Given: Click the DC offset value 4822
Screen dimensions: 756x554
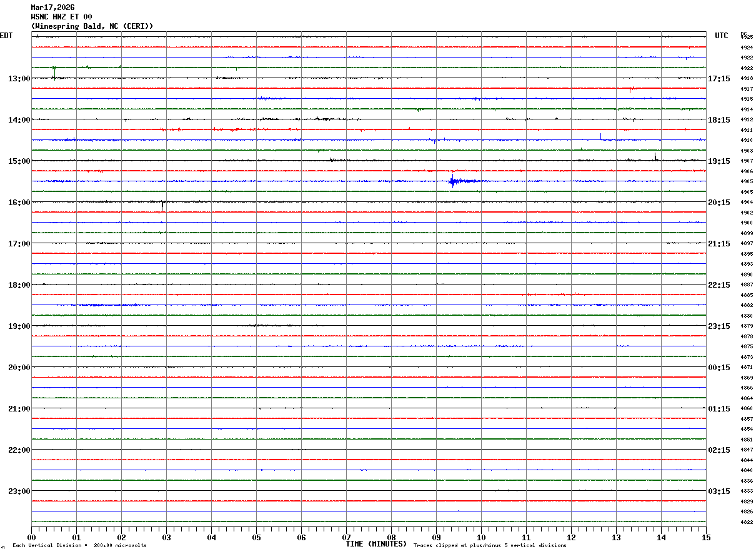Looking at the screenshot, I should 746,522.
